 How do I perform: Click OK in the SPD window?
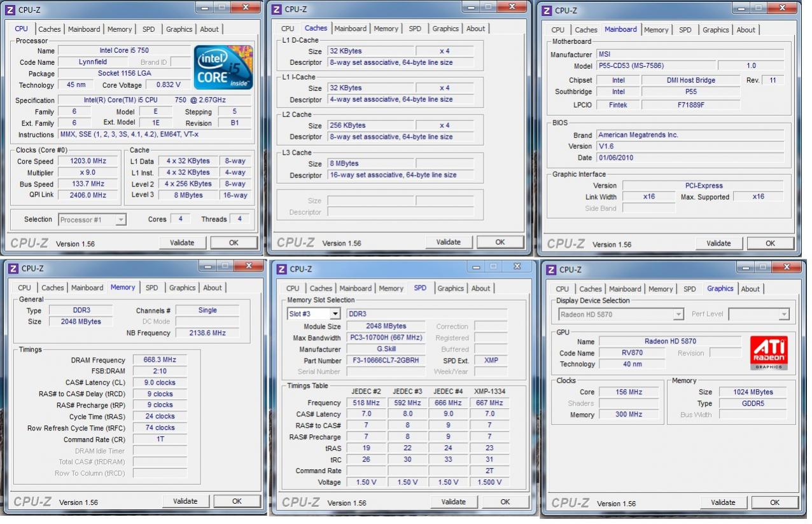505,502
